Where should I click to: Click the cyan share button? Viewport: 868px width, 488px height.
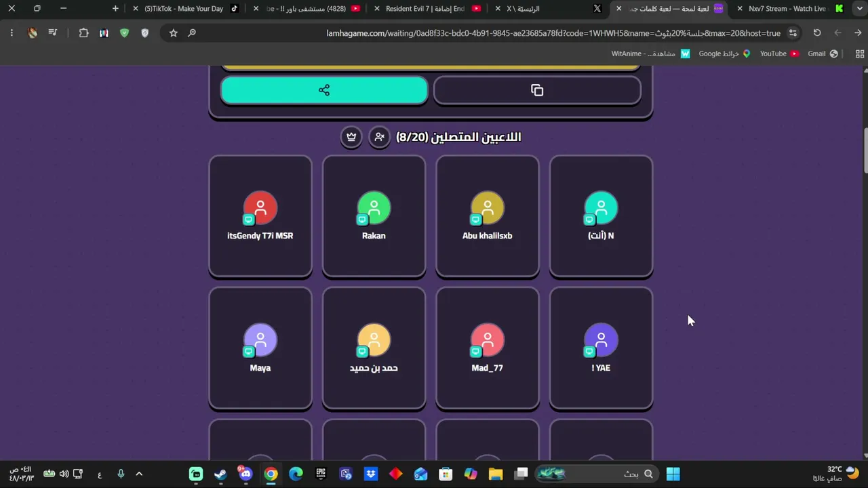(x=324, y=90)
